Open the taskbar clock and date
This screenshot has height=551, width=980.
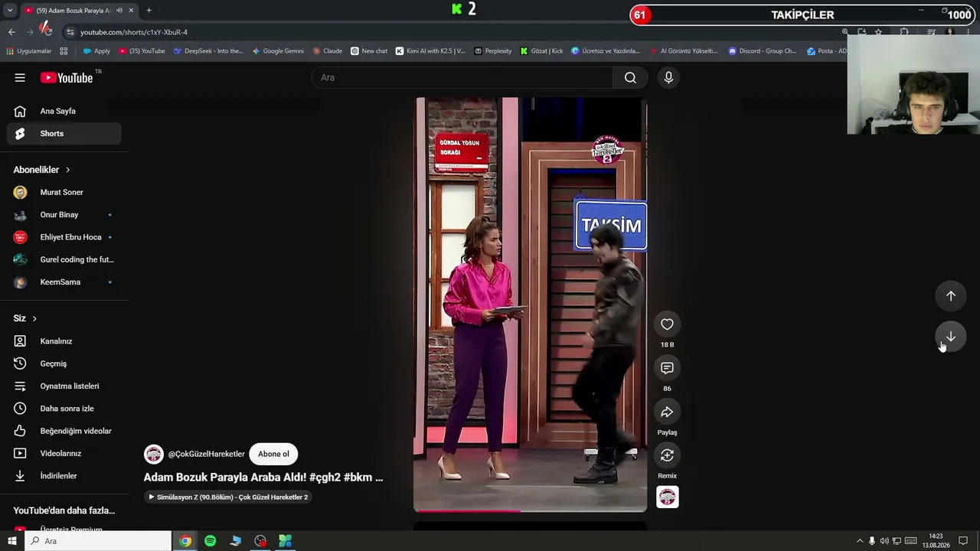(x=936, y=541)
